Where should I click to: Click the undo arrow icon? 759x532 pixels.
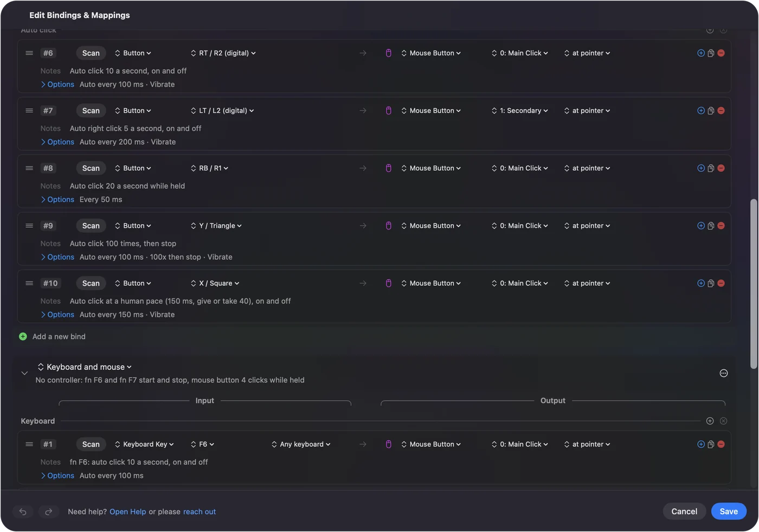(23, 511)
